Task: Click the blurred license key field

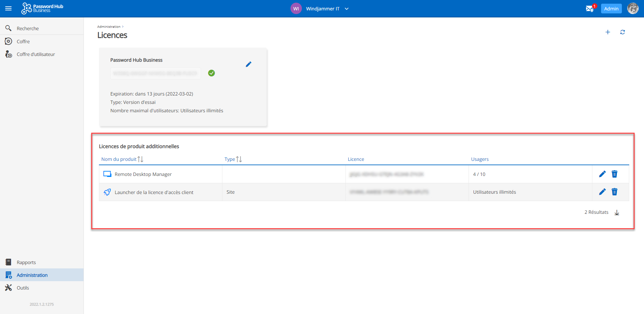Action: coord(155,73)
